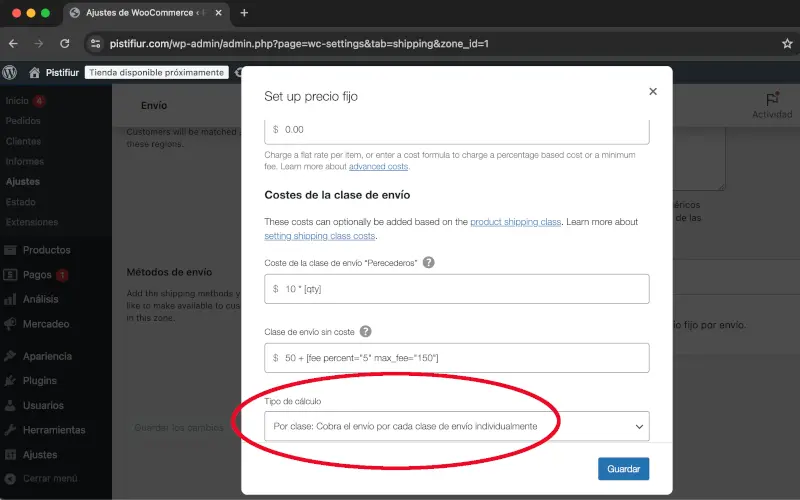Open the WooCommerce Ajustes submenu item
Viewport: 800px width, 500px height.
tap(23, 182)
